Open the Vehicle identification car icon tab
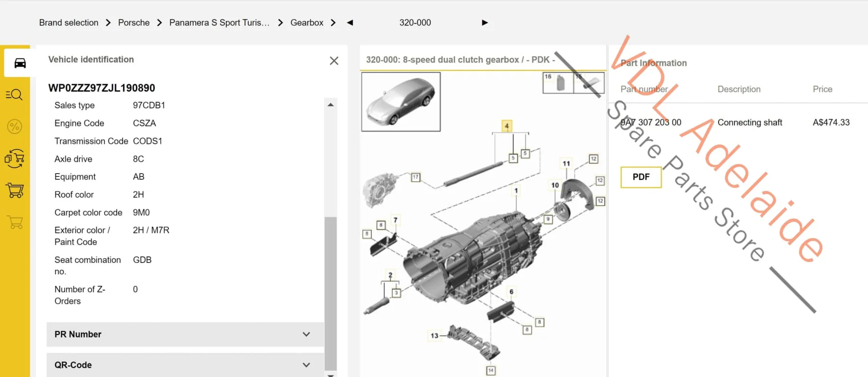Viewport: 868px width, 377px height. [x=20, y=63]
